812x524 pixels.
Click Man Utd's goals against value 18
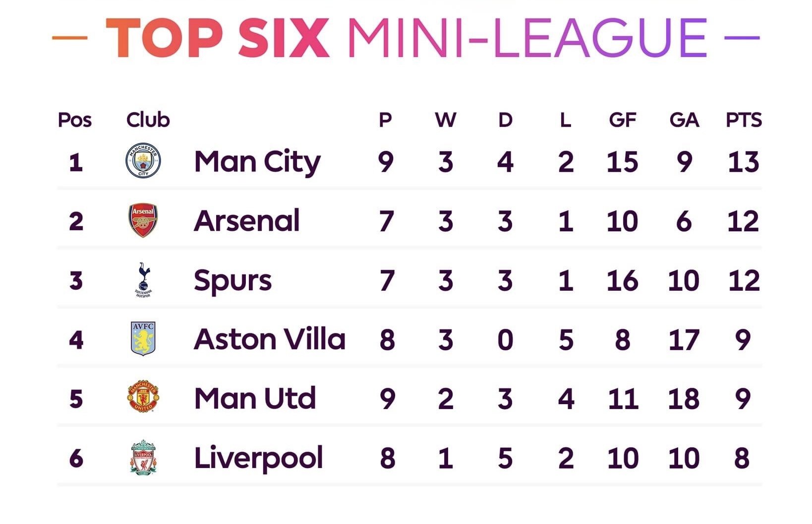684,399
